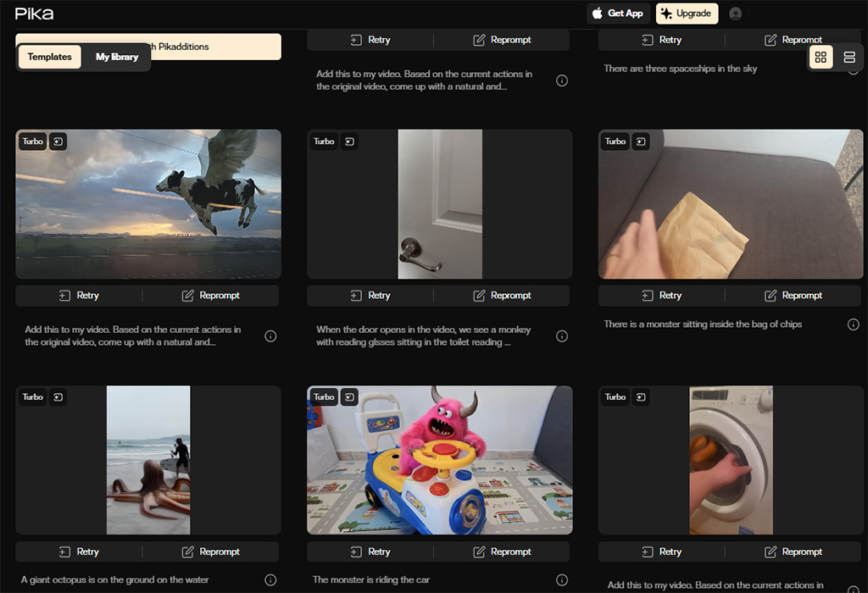The width and height of the screenshot is (868, 593).
Task: Open the paper bag on couch video thumbnail
Action: (731, 204)
